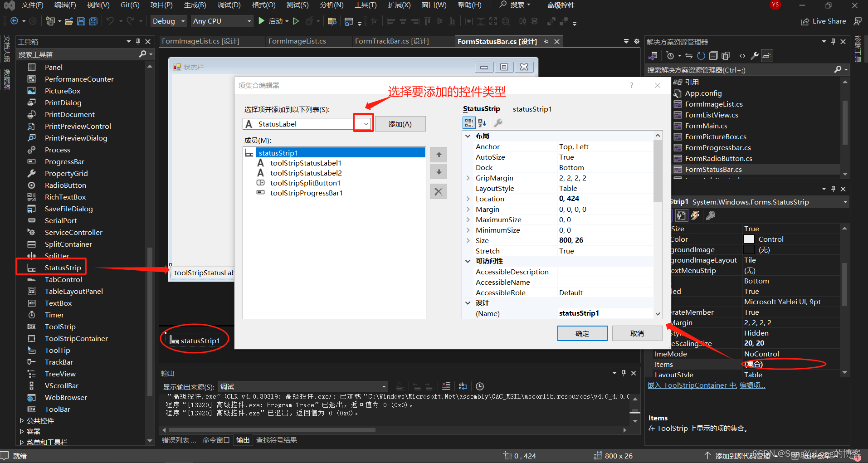The height and width of the screenshot is (463, 868).
Task: Click the Undo toolbar icon
Action: pyautogui.click(x=110, y=21)
